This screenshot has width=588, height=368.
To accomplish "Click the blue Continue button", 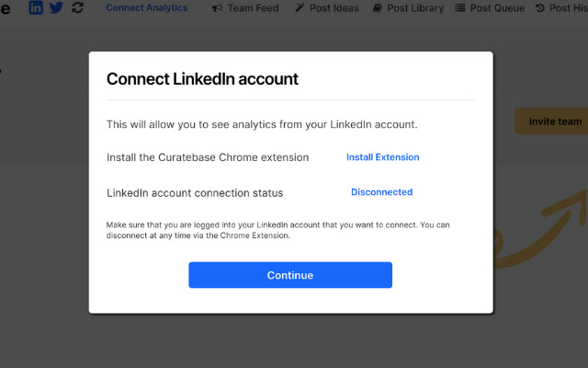I will coord(290,275).
